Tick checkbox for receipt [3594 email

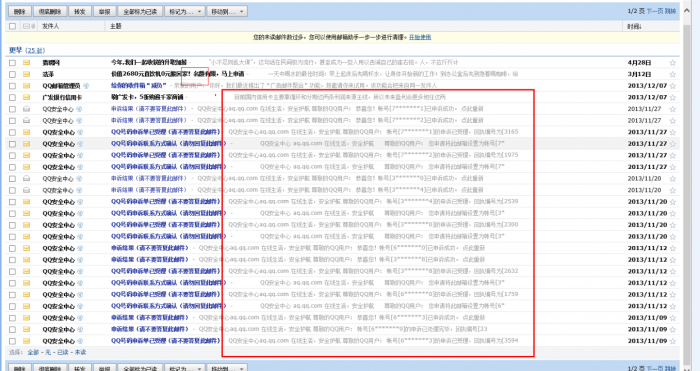12,341
